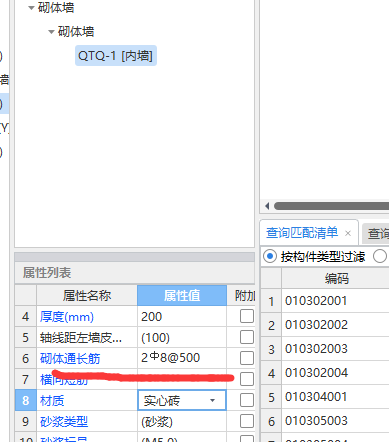
Task: Click row number 1 in the code table
Action: click(271, 301)
